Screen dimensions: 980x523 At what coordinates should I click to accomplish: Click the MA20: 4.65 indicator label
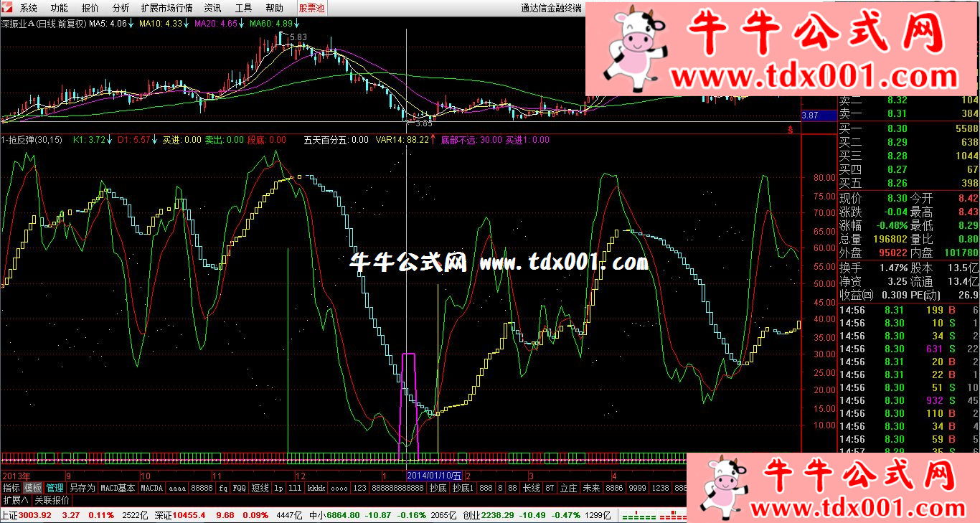pyautogui.click(x=216, y=24)
